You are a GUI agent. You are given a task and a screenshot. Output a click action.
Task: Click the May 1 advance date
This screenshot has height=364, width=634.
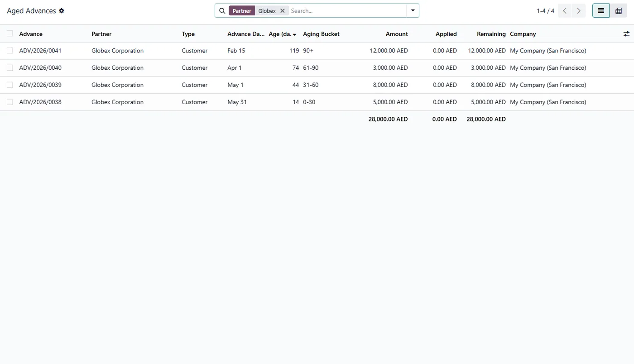[x=235, y=85]
